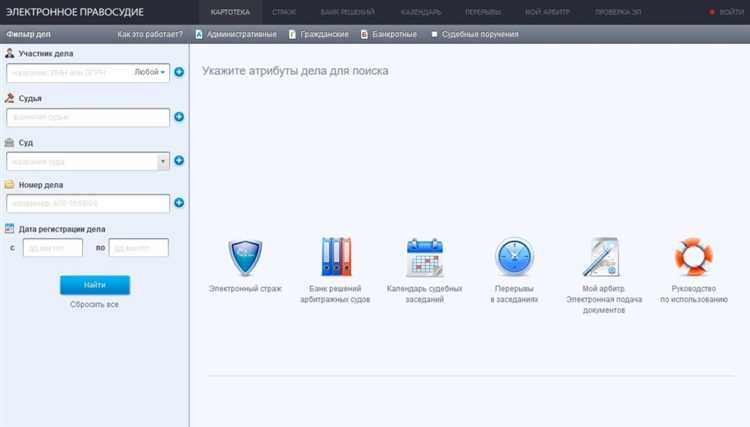Click plus icon next to Судья field
The height and width of the screenshot is (427, 750).
pos(179,117)
